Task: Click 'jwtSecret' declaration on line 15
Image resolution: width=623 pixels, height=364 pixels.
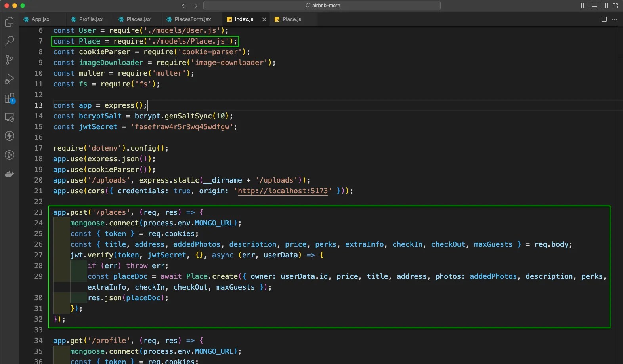Action: tap(98, 127)
